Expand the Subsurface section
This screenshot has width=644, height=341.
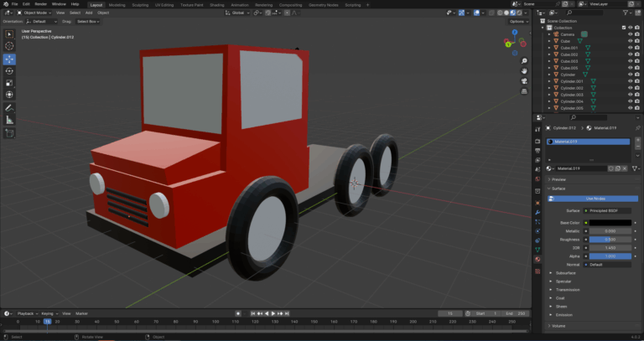(x=565, y=273)
